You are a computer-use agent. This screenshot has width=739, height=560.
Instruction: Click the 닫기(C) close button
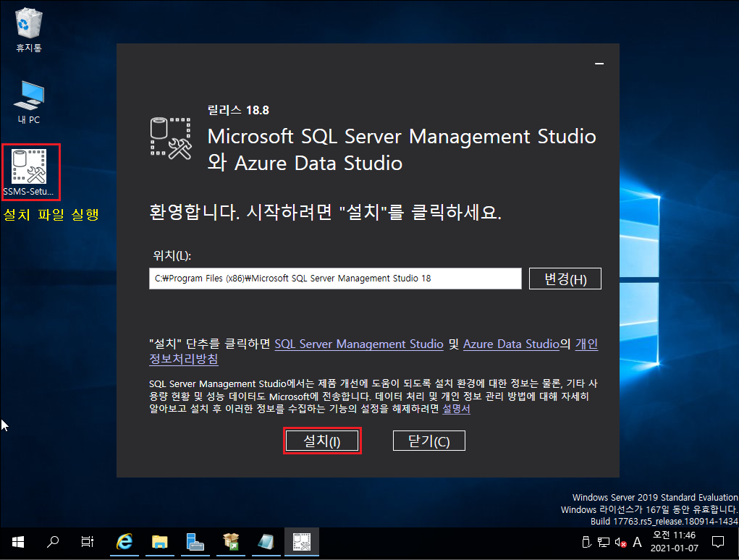[x=429, y=441]
